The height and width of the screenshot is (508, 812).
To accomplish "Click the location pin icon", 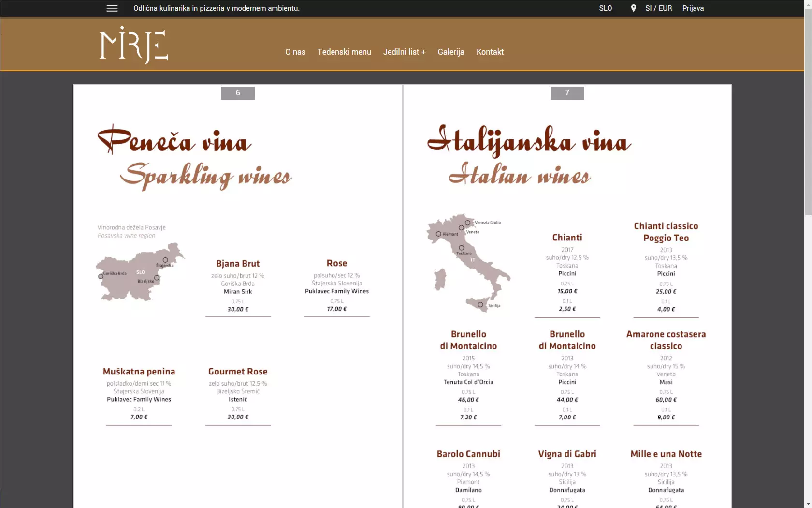I will pyautogui.click(x=633, y=8).
